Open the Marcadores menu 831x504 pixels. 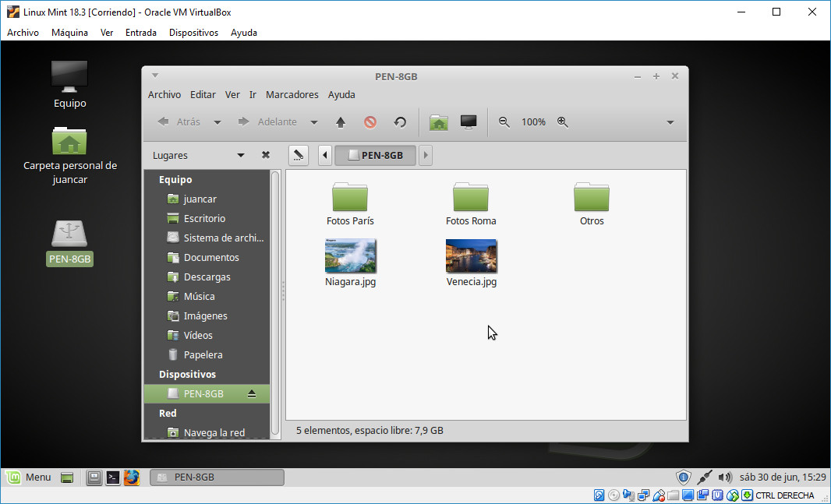tap(292, 94)
